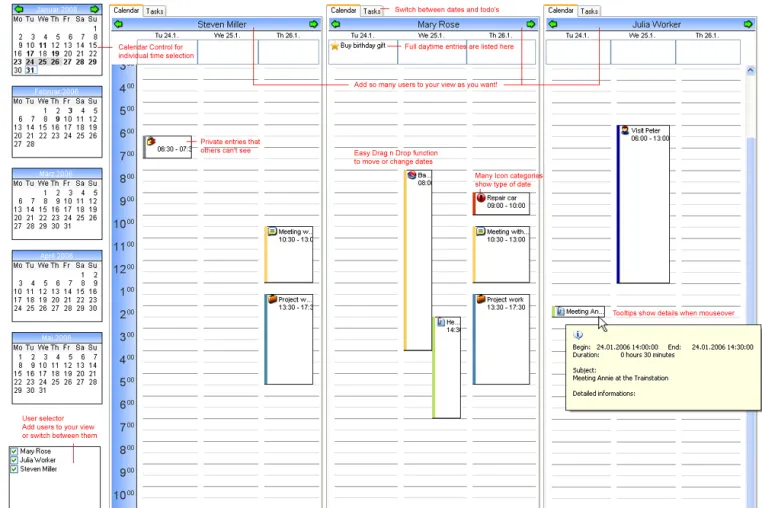Image resolution: width=762 pixels, height=508 pixels.
Task: Switch to Tasks tab in Mary Rose pane
Action: pyautogui.click(x=372, y=11)
